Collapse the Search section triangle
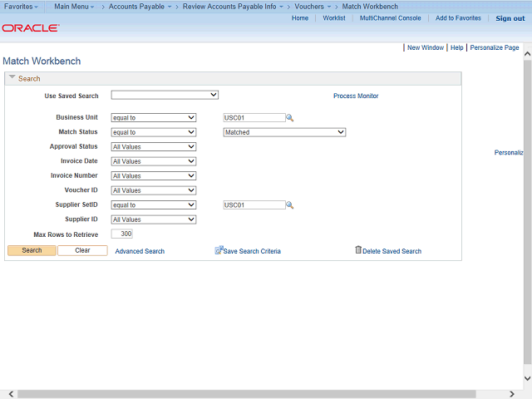The height and width of the screenshot is (399, 532). [12, 77]
